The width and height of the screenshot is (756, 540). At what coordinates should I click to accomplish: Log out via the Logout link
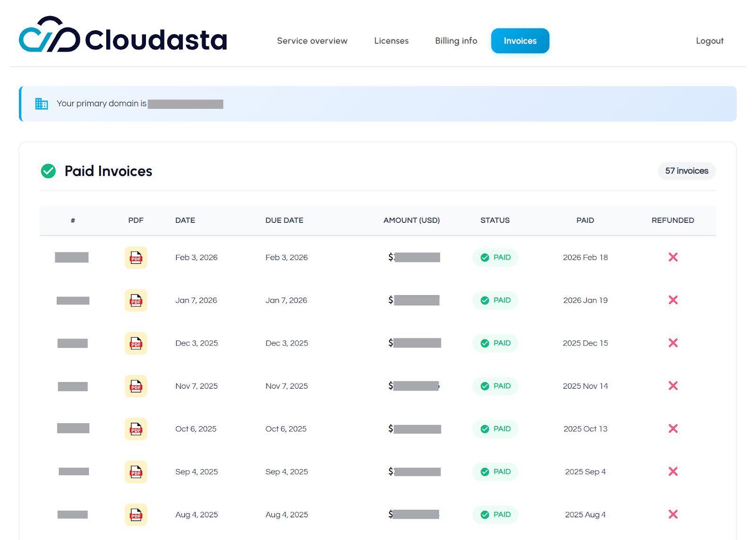709,41
